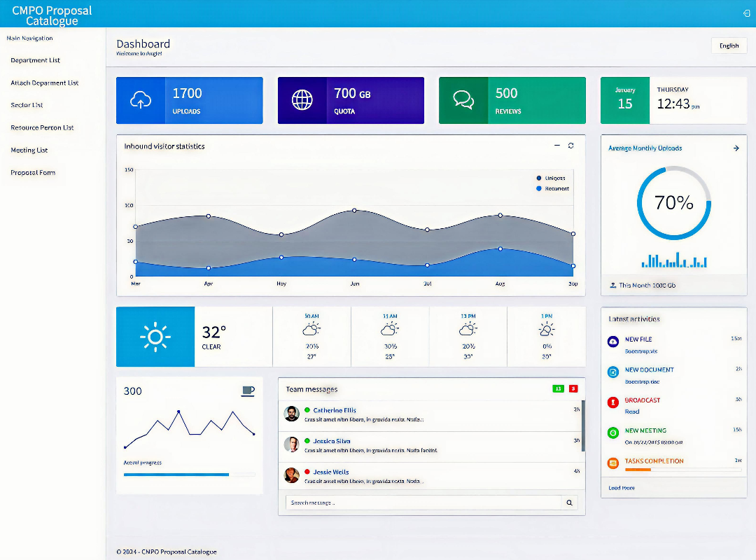Open the English language selector
The width and height of the screenshot is (756, 560).
coord(729,45)
